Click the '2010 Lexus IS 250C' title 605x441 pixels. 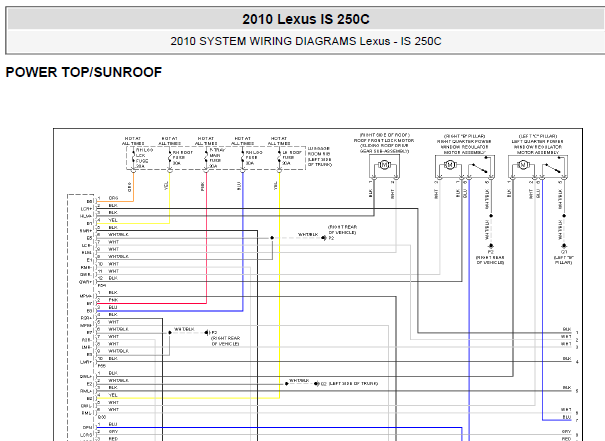pyautogui.click(x=306, y=19)
